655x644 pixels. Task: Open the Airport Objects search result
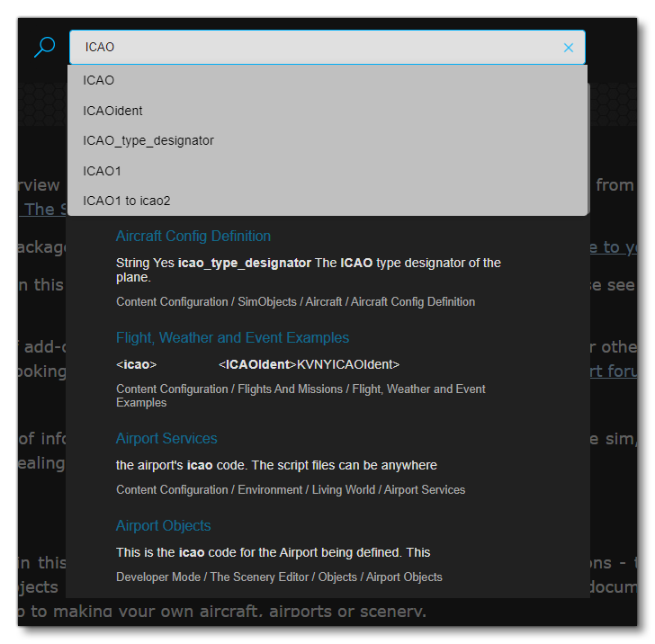(x=163, y=526)
